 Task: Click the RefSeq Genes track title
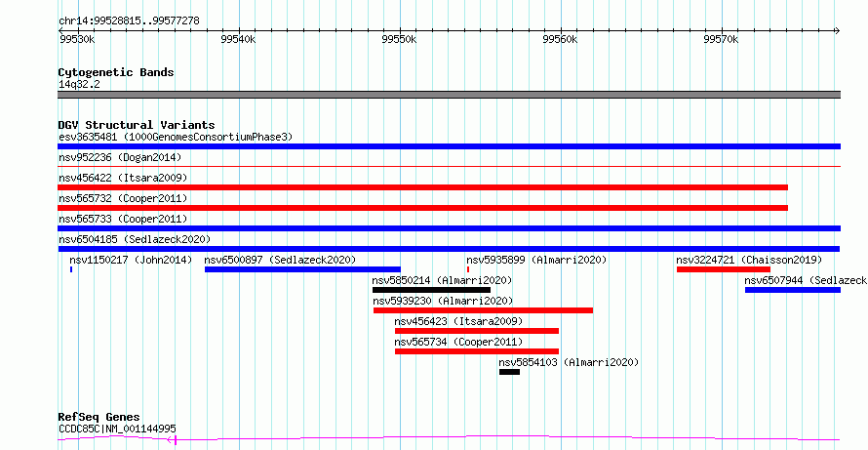tap(99, 417)
